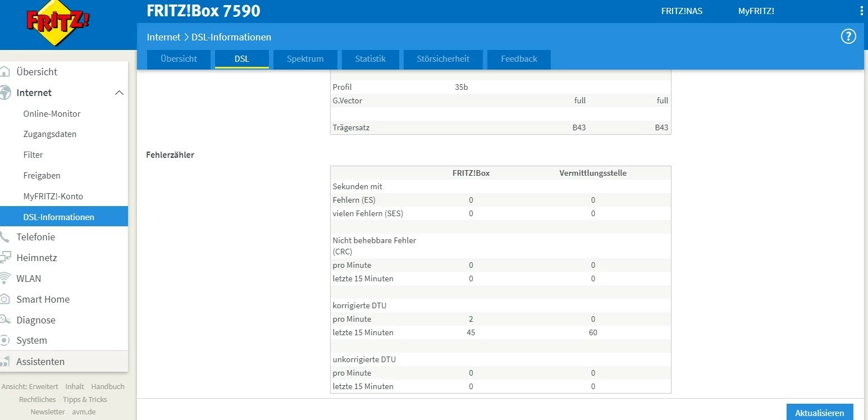Click the Übersicht house icon
Viewport: 868px width, 420px height.
coord(5,72)
